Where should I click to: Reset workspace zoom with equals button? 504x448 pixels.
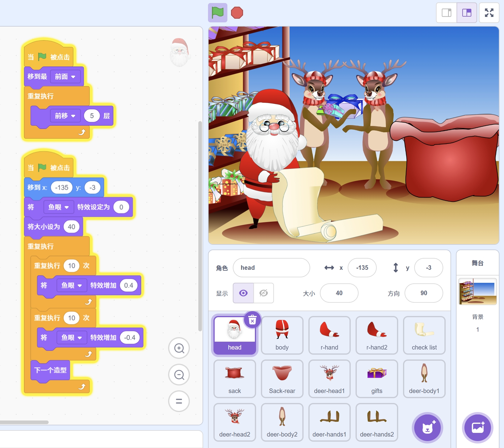[179, 401]
